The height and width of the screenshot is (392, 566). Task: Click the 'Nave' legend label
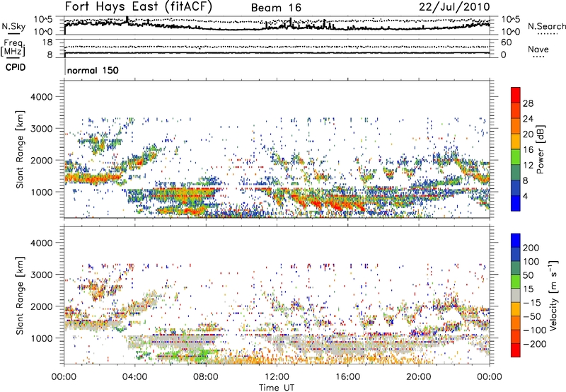tap(538, 49)
